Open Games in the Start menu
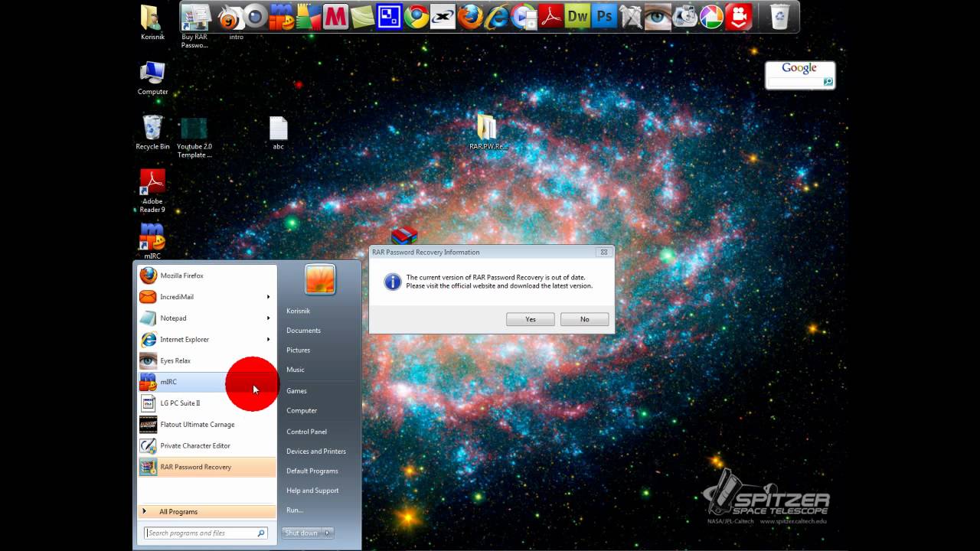Screen dimensions: 980x551 tap(296, 391)
